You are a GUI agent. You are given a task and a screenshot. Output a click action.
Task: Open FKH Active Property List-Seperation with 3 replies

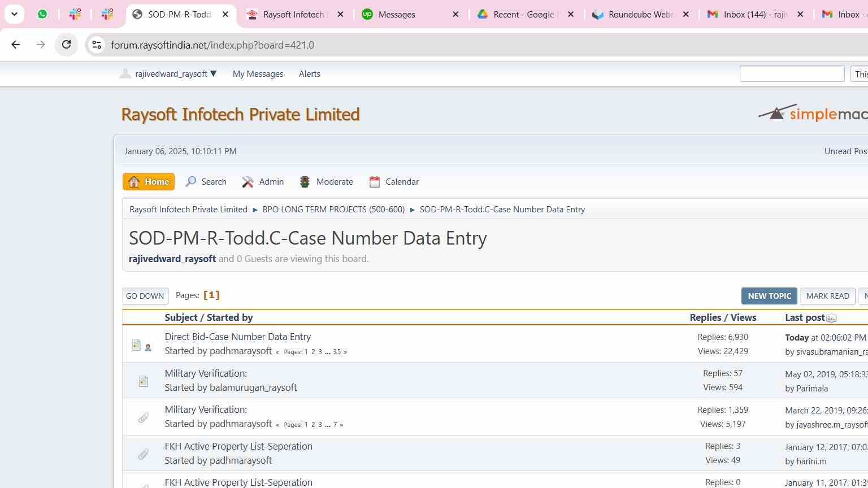(x=238, y=446)
